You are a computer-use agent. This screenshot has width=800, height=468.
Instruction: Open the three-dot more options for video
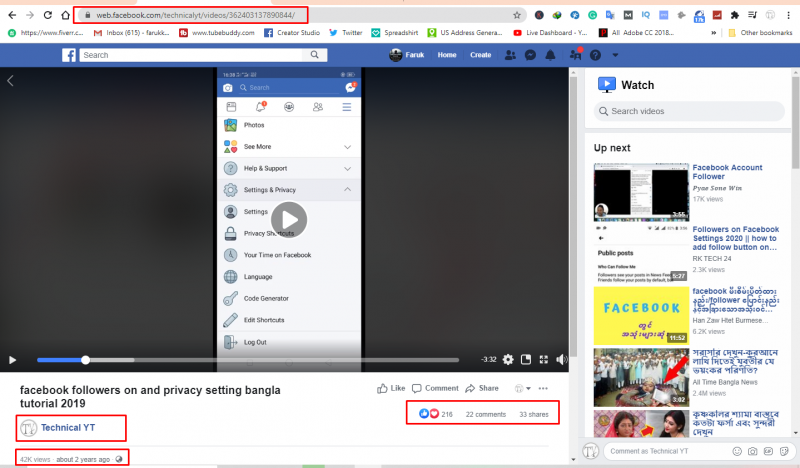[x=543, y=388]
